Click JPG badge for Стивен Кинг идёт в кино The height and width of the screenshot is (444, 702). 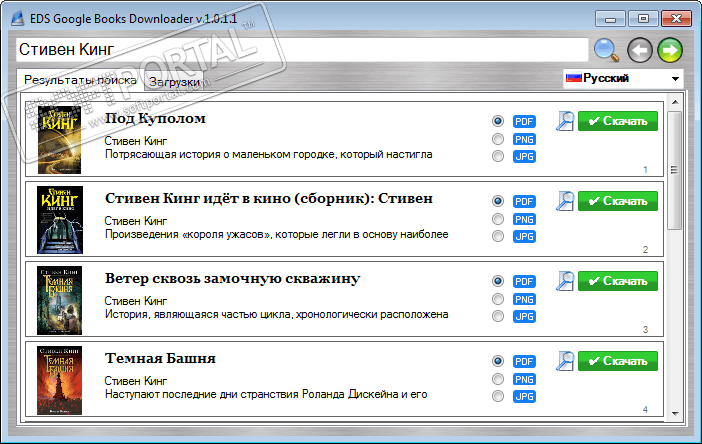click(524, 237)
